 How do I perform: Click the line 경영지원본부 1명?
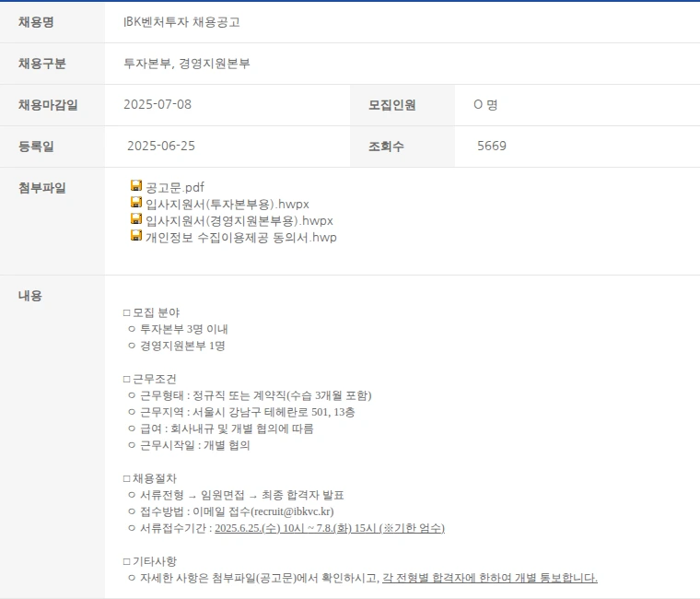pos(182,346)
